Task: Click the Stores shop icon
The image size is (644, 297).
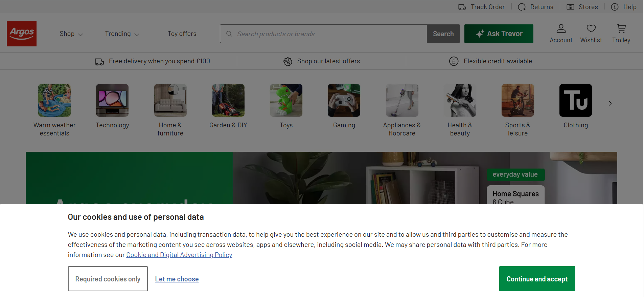Action: point(570,7)
